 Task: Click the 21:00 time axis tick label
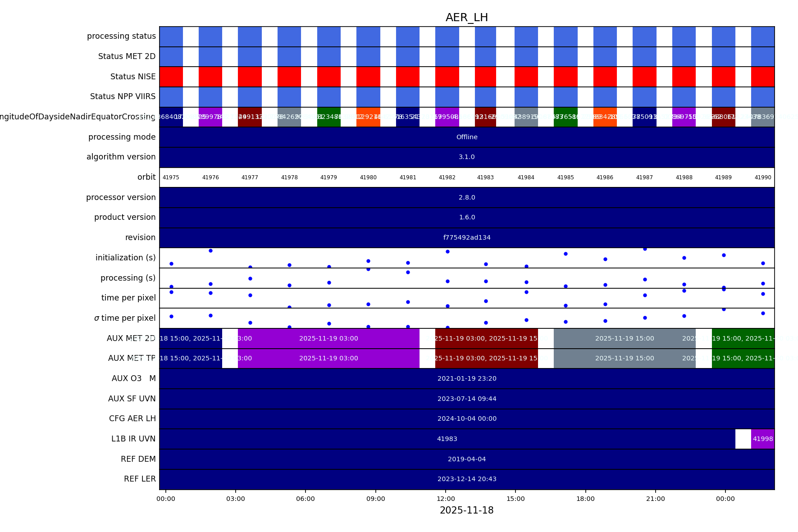click(655, 499)
